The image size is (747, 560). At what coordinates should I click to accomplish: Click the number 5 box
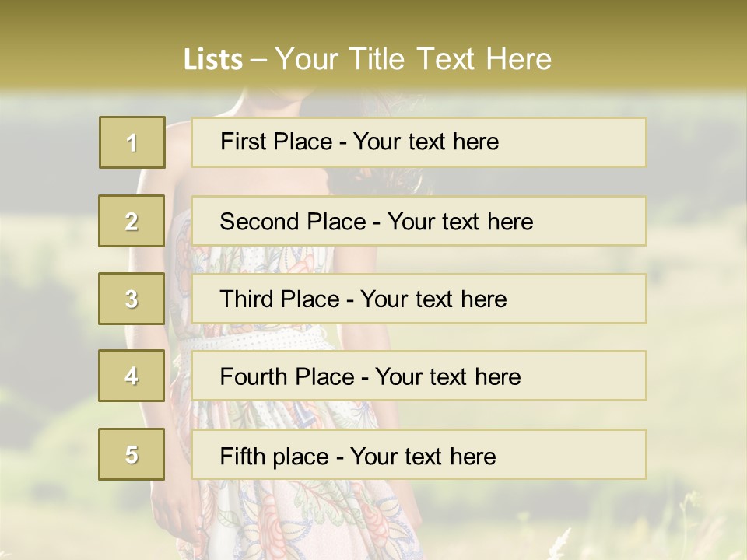pyautogui.click(x=132, y=454)
